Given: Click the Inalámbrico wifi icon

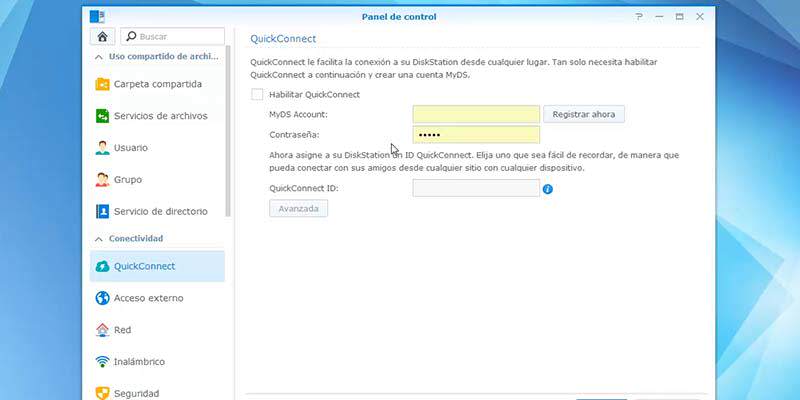Looking at the screenshot, I should [103, 362].
